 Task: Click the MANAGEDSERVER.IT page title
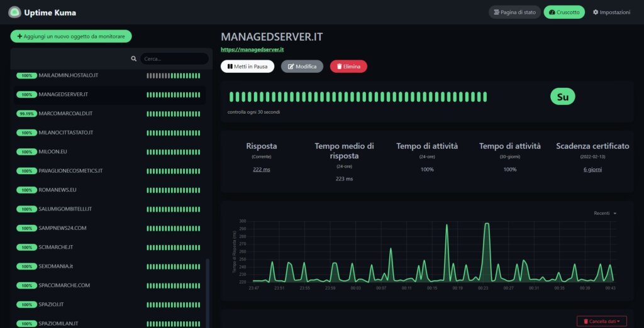[272, 36]
